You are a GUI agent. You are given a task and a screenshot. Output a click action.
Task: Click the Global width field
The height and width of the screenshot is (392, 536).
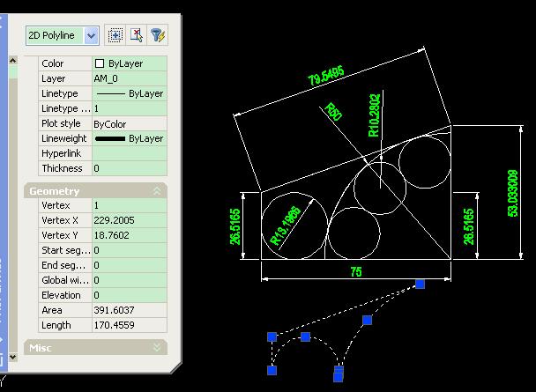click(130, 280)
